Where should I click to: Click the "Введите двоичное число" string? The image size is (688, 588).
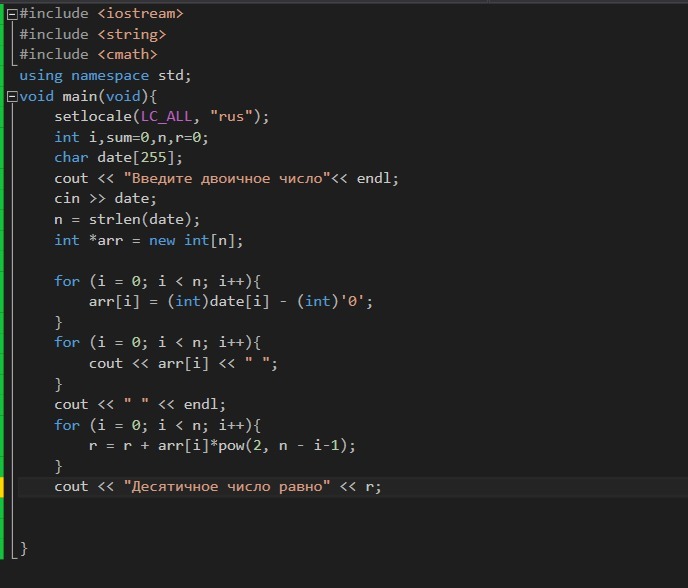click(227, 178)
